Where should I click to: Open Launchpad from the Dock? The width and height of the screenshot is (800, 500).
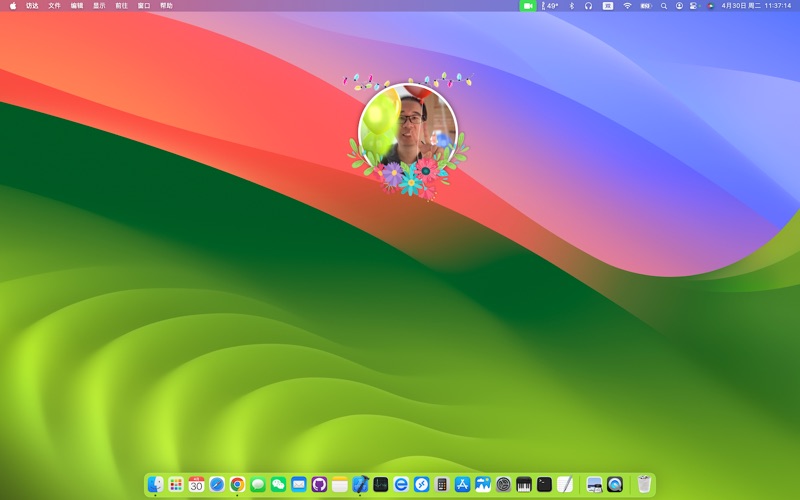click(176, 485)
